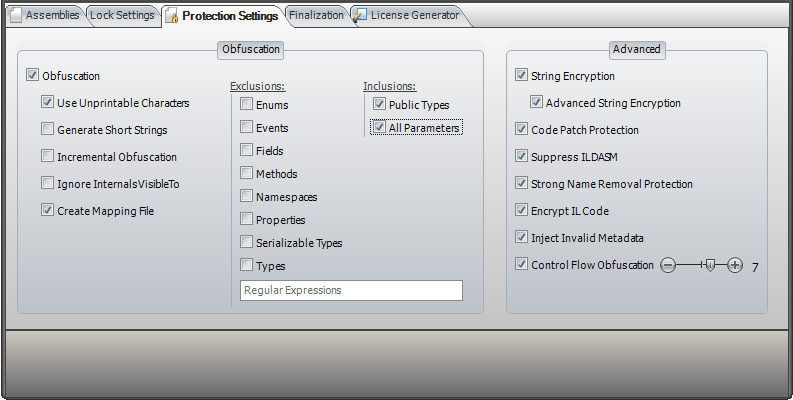This screenshot has height=400, width=793.
Task: Check the Serializable Types exclusion
Action: pos(246,242)
